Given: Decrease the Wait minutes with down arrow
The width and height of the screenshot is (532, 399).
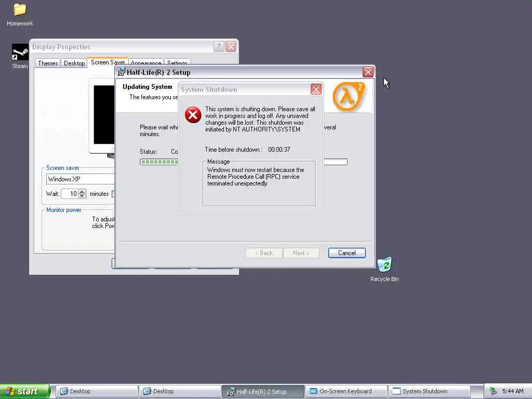Looking at the screenshot, I should tap(82, 196).
